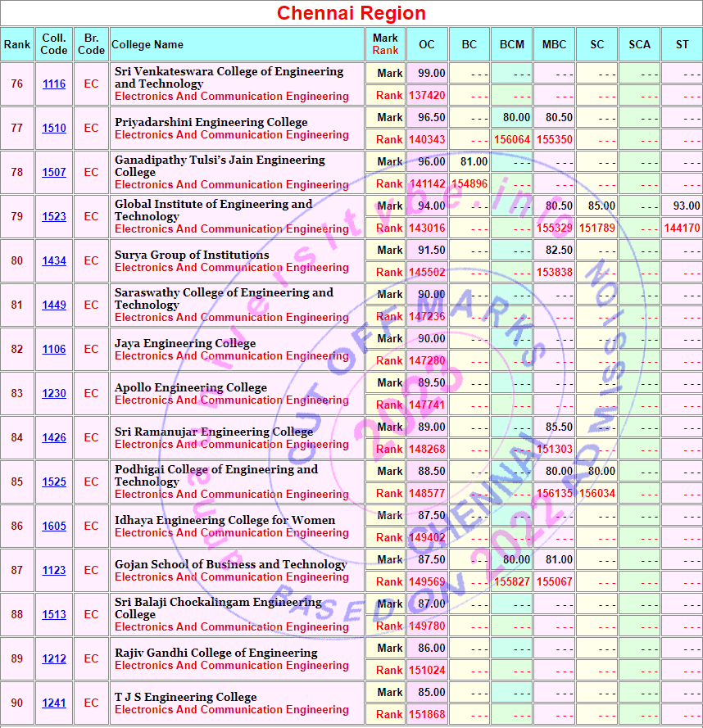Follow the 1523 college code link
The height and width of the screenshot is (728, 703).
pyautogui.click(x=54, y=216)
